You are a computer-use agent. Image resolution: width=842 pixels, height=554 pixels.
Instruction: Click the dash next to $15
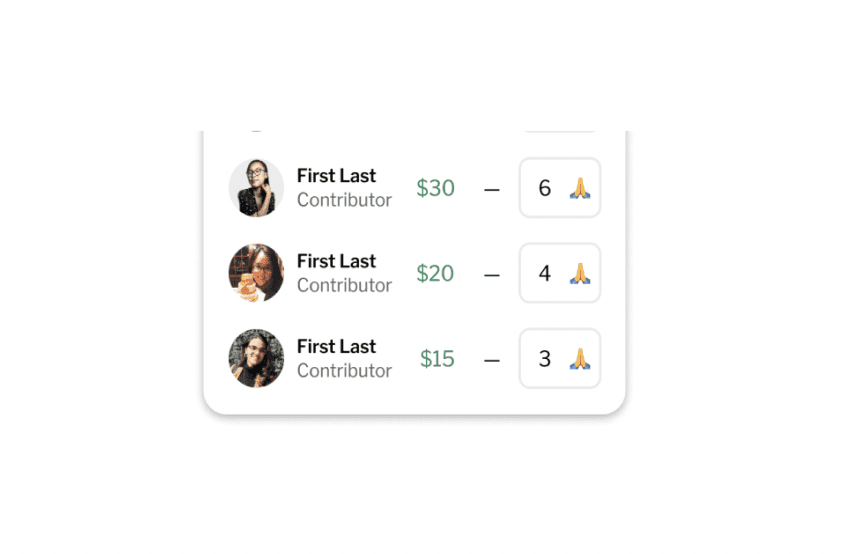tap(492, 360)
